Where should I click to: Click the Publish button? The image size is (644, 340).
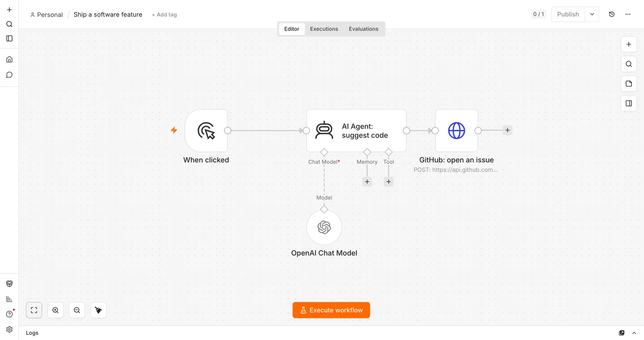click(x=568, y=14)
